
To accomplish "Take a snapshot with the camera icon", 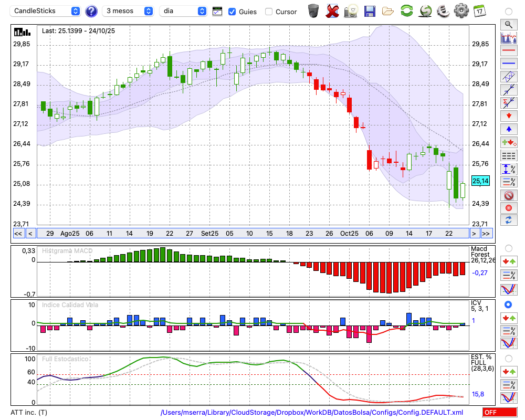I will (351, 11).
